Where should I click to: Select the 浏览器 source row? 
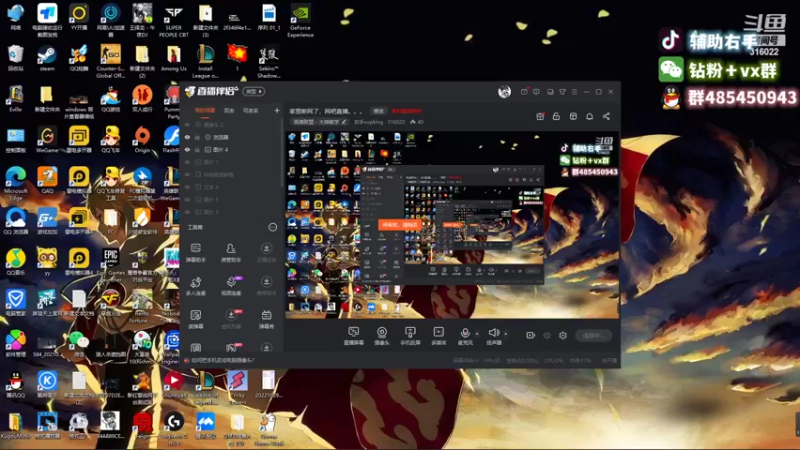point(231,137)
